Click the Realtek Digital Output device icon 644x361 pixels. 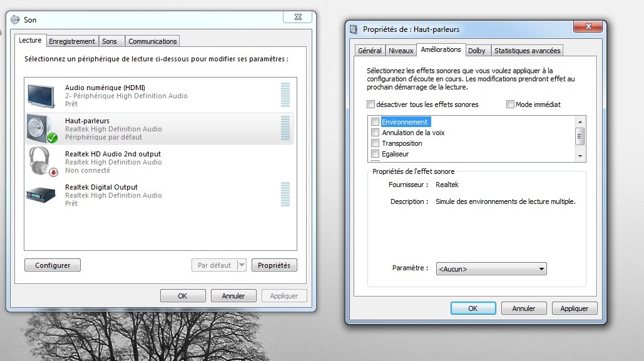coord(41,195)
